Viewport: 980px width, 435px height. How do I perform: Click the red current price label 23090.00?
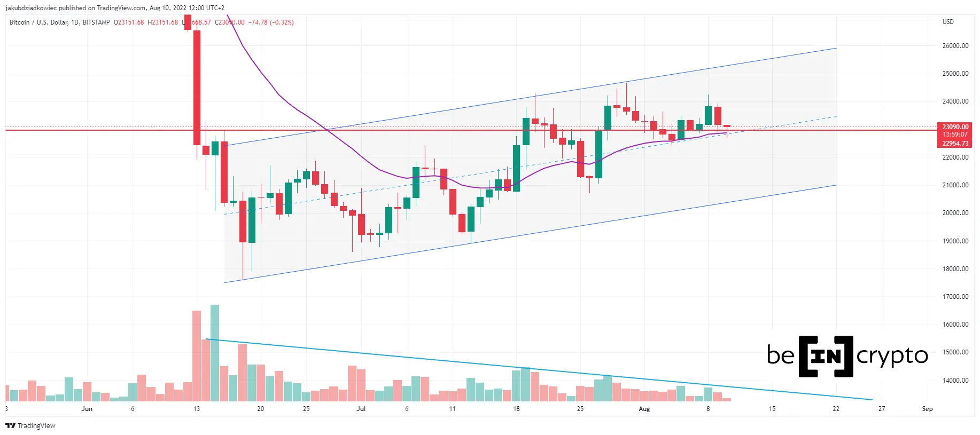955,127
